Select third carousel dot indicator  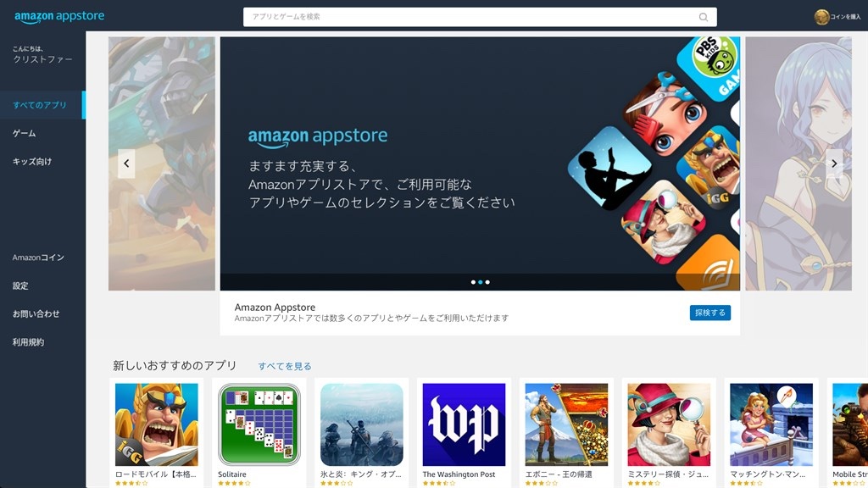[x=487, y=282]
